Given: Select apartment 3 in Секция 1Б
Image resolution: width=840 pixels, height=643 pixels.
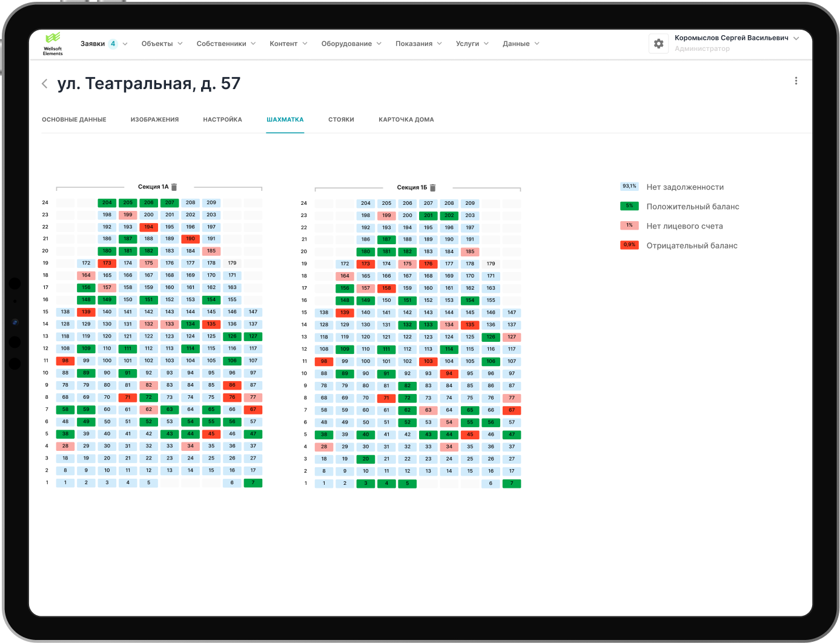Looking at the screenshot, I should click(x=366, y=484).
